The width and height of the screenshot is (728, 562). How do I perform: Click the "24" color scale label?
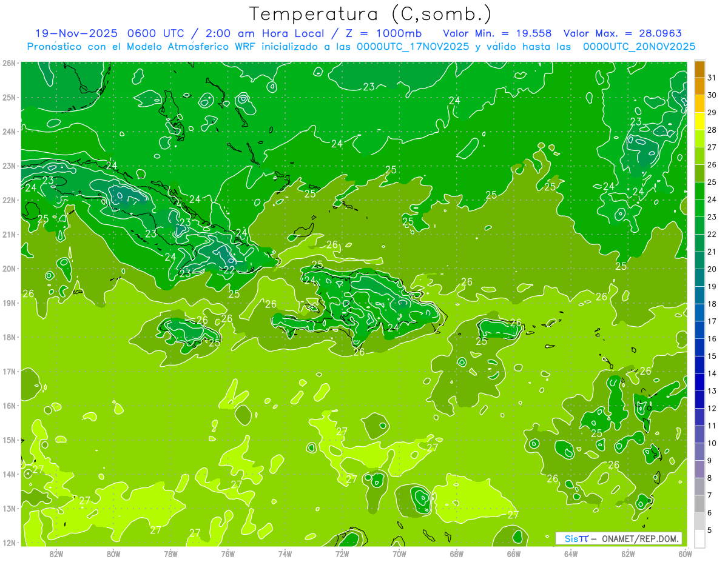(712, 199)
